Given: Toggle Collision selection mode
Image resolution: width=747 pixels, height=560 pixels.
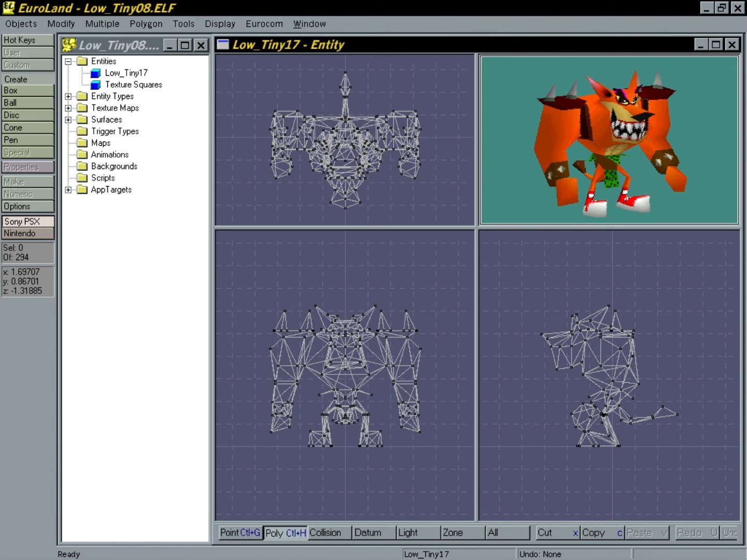Looking at the screenshot, I should [x=330, y=533].
